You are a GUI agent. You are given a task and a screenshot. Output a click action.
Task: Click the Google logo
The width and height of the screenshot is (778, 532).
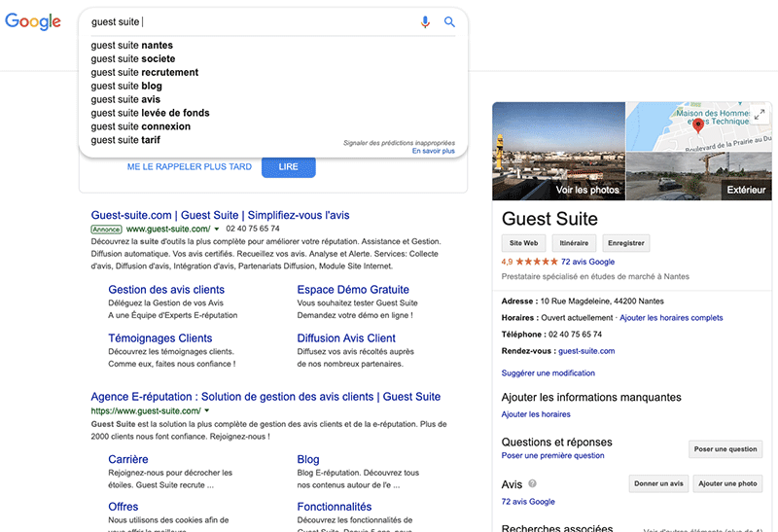[x=33, y=21]
